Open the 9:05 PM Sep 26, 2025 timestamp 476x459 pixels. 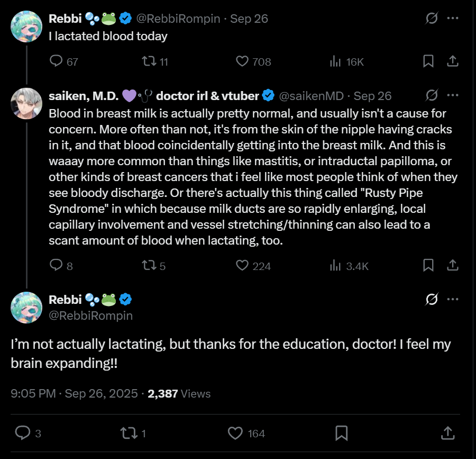[x=75, y=393]
